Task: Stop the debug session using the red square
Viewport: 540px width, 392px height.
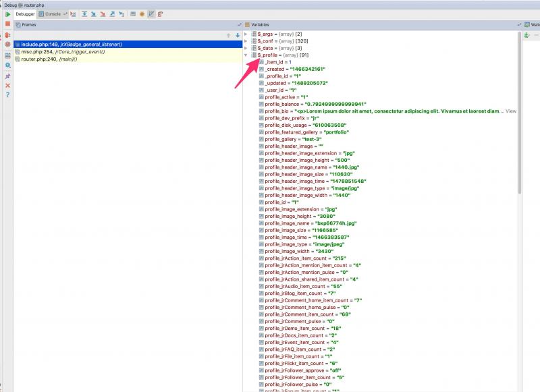Action: tap(7, 24)
